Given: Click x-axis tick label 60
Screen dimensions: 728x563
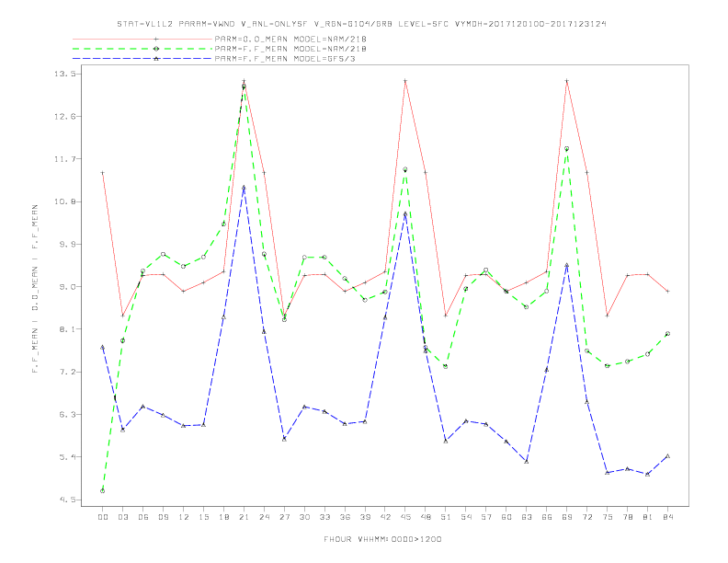Looking at the screenshot, I should (x=506, y=517).
